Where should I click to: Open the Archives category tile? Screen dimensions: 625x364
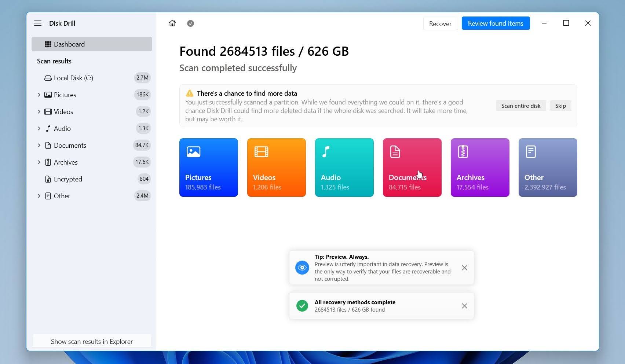tap(480, 168)
